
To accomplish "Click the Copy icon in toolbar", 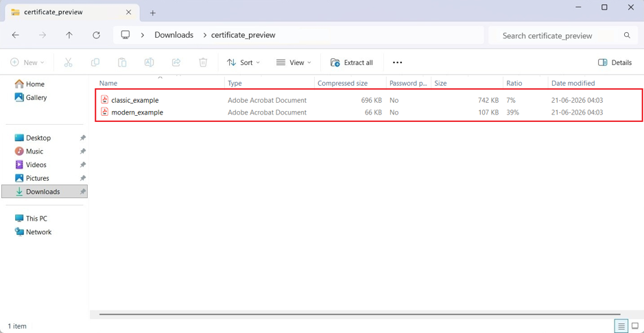I will (95, 62).
